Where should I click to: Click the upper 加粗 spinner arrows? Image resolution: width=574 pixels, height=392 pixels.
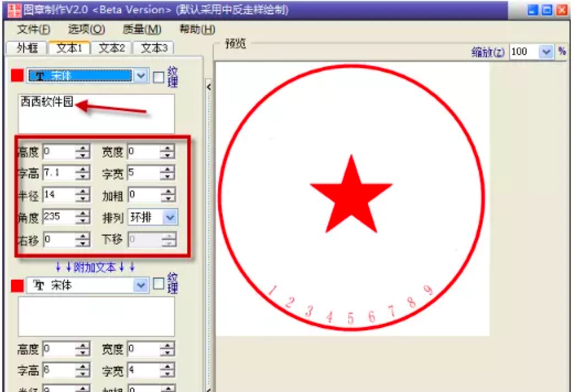[167, 195]
